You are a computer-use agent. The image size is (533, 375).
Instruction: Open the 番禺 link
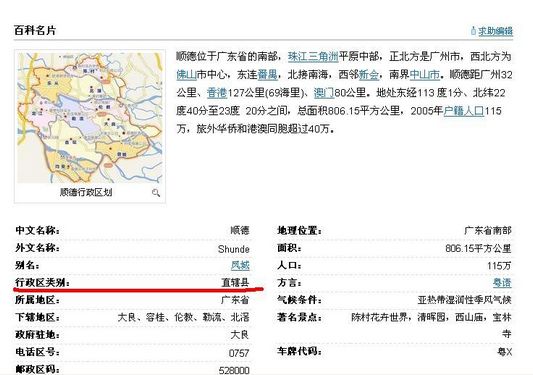click(267, 74)
